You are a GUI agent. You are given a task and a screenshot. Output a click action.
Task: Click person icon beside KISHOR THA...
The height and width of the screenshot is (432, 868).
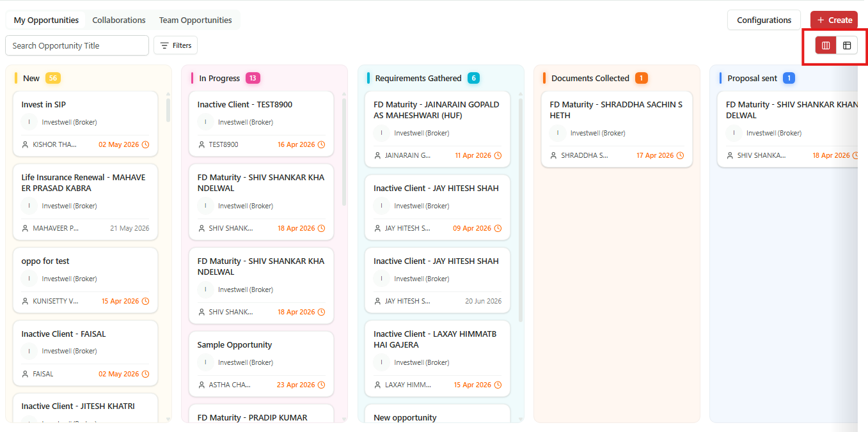(26, 144)
